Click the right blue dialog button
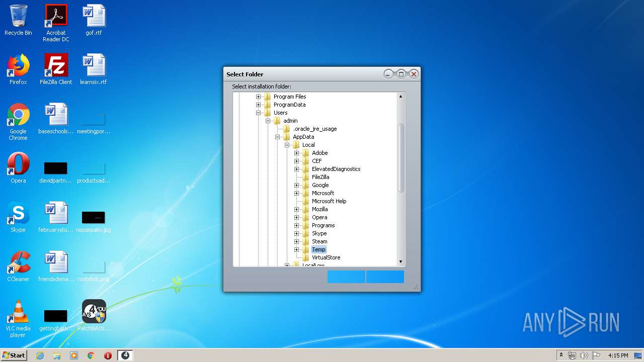Viewport: 644px width, 362px height. [x=385, y=277]
